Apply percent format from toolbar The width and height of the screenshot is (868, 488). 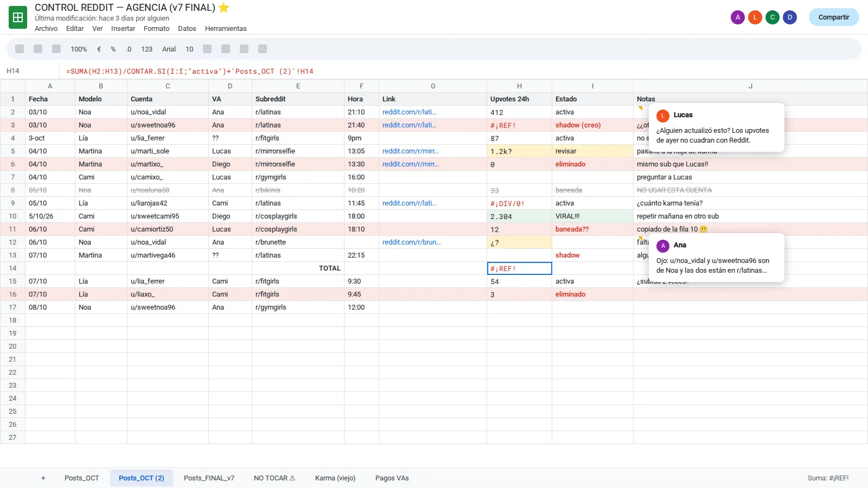click(x=113, y=49)
